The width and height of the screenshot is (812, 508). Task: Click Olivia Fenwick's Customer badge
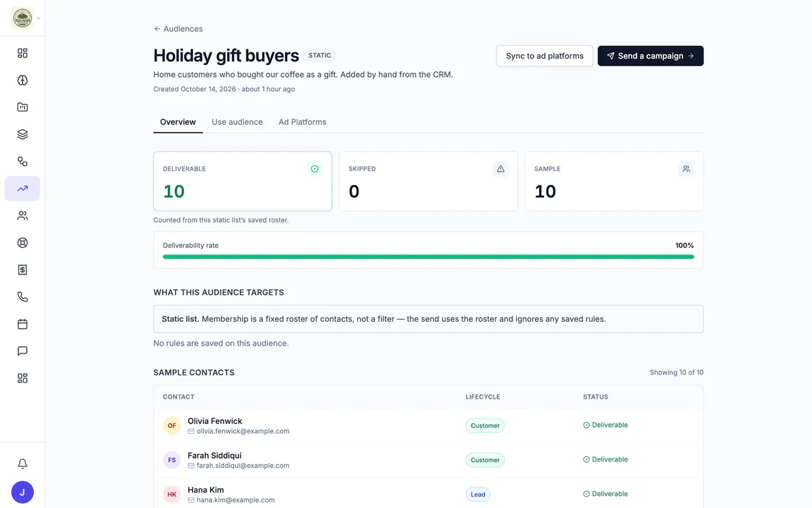click(x=485, y=425)
